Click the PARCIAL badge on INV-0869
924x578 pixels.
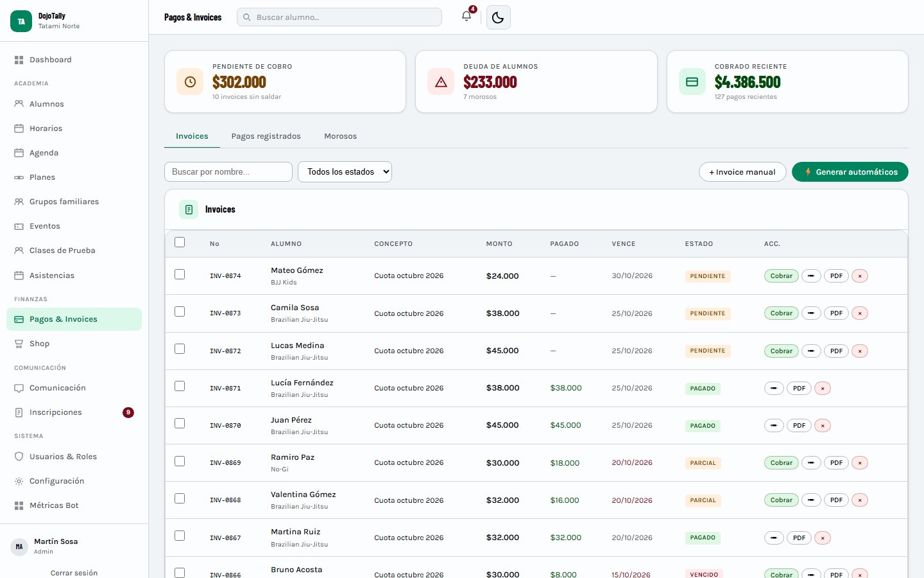[703, 462]
